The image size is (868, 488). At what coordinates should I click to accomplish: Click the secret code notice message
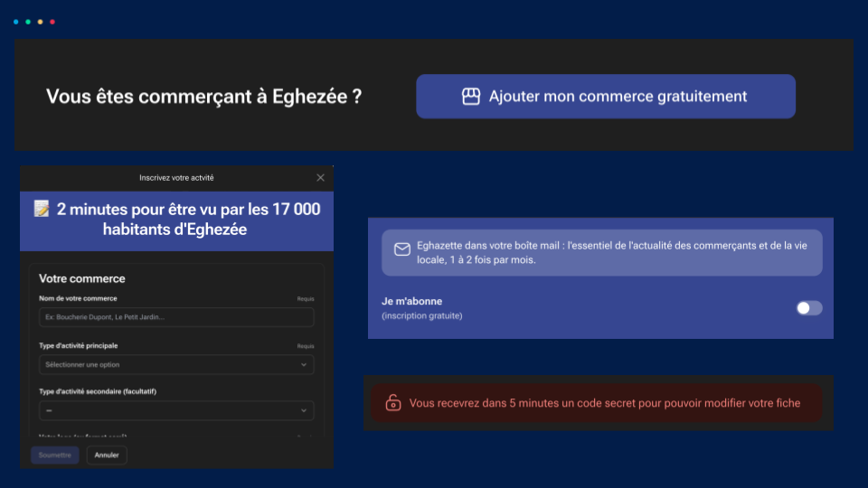pos(604,403)
